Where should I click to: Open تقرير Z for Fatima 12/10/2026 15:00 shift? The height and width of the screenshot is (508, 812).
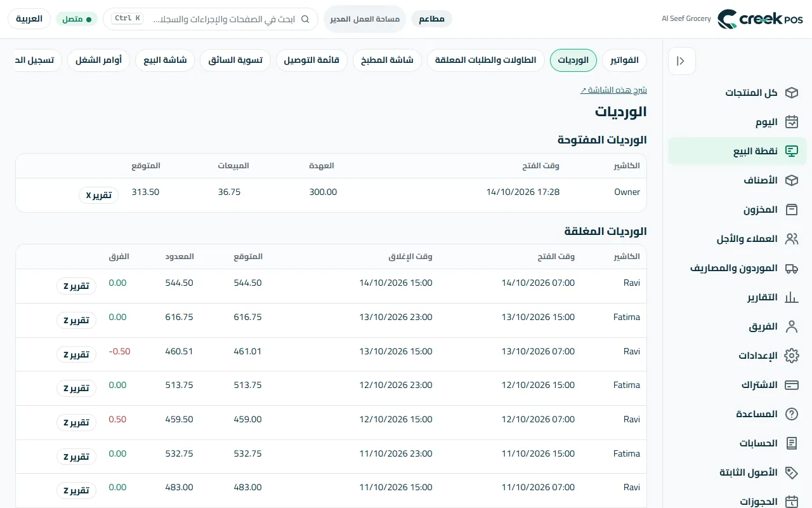coord(76,388)
